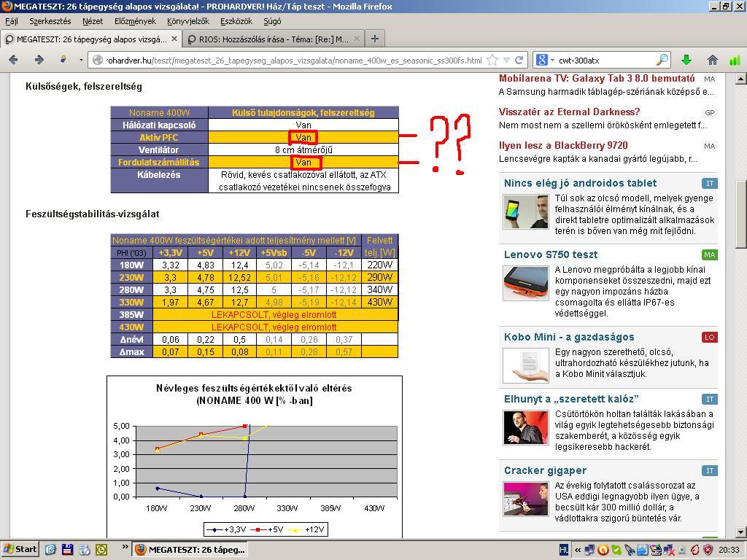Click the red shield tray icon

(708, 550)
